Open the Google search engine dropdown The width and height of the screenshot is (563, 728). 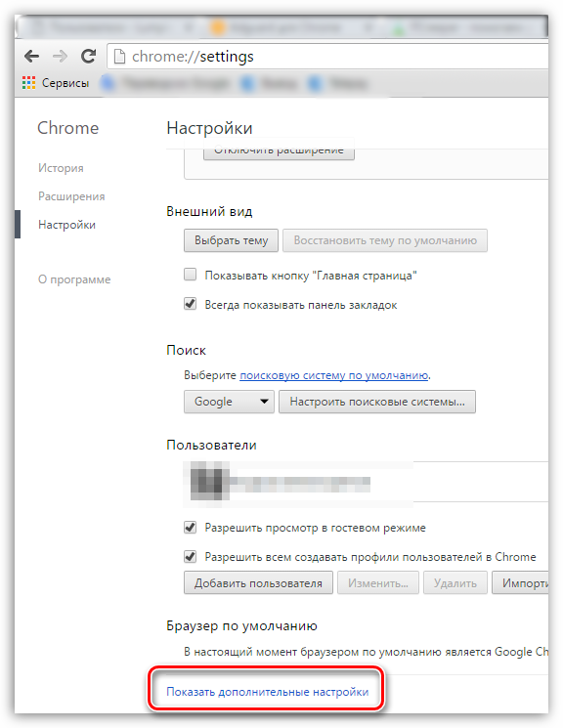point(229,402)
